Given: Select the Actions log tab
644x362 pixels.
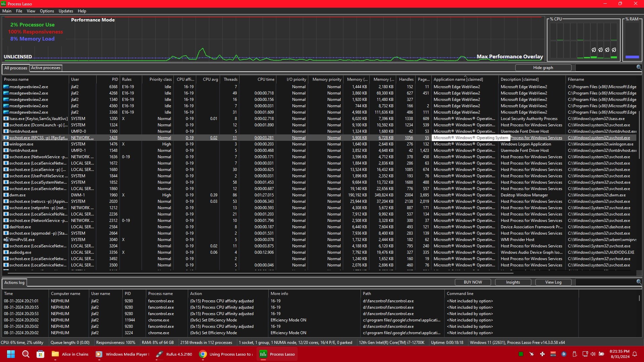Looking at the screenshot, I should (x=14, y=283).
